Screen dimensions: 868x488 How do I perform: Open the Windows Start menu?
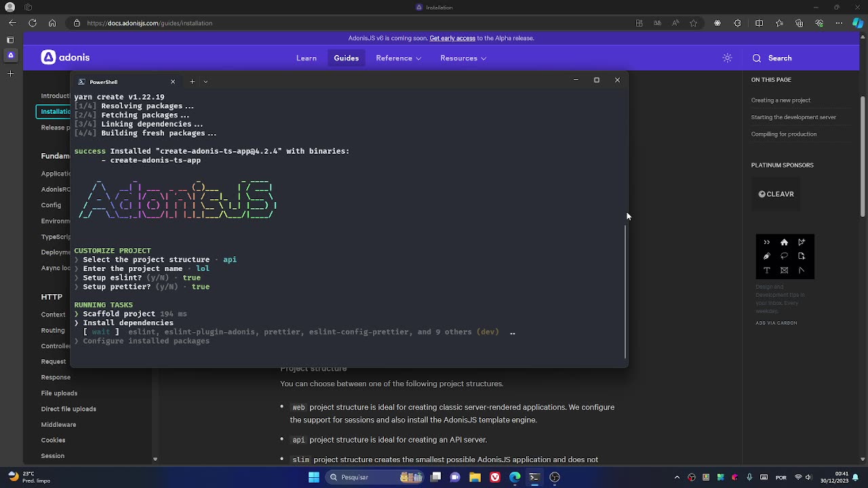[314, 477]
